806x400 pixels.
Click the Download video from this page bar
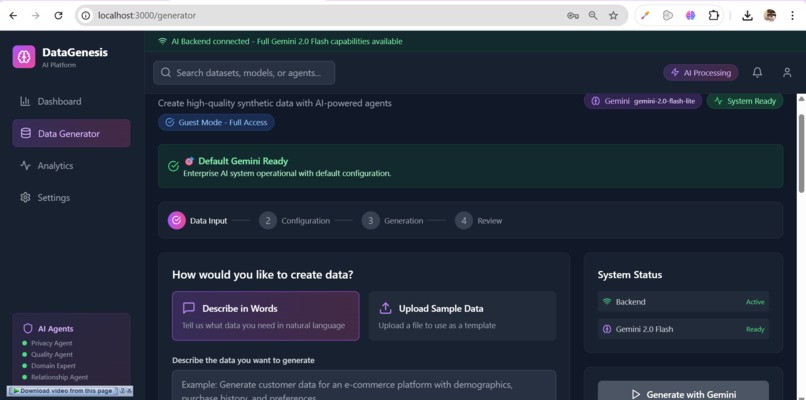(x=65, y=391)
